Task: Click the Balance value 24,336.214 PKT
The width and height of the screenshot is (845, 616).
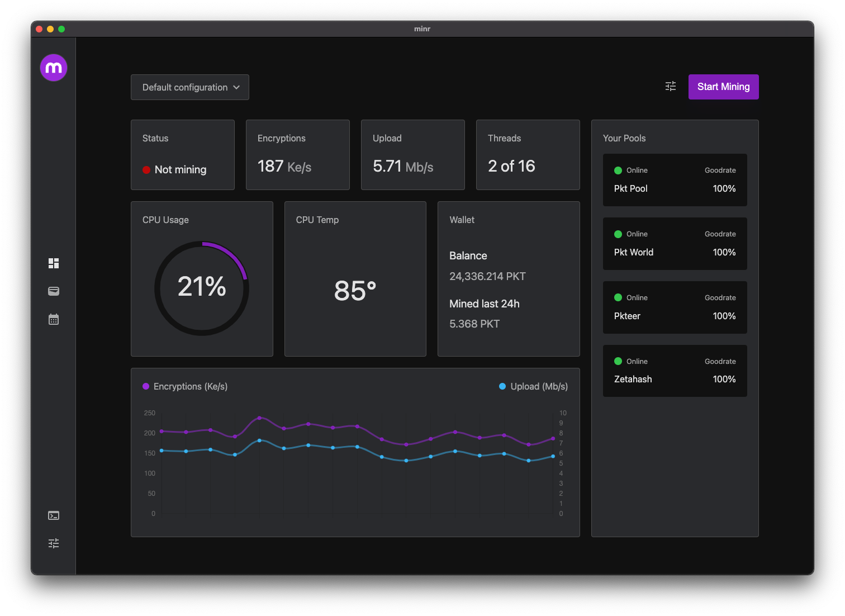Action: pos(487,276)
